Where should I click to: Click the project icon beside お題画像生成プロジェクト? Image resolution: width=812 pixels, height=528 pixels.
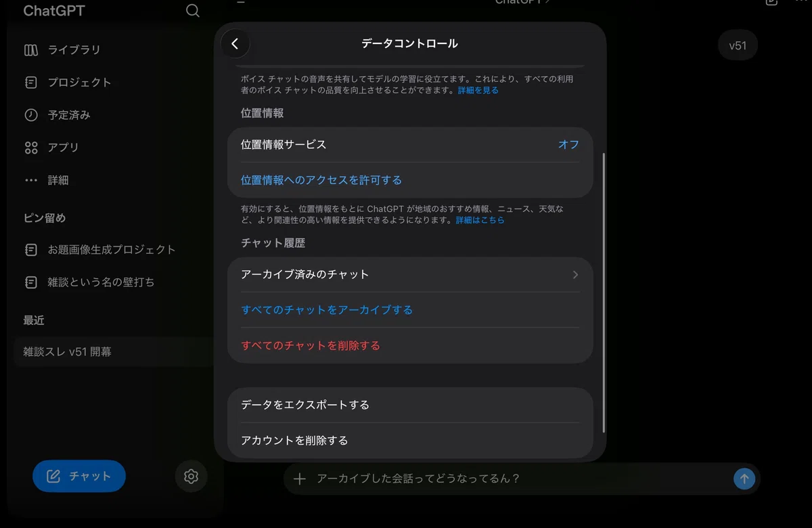point(31,250)
